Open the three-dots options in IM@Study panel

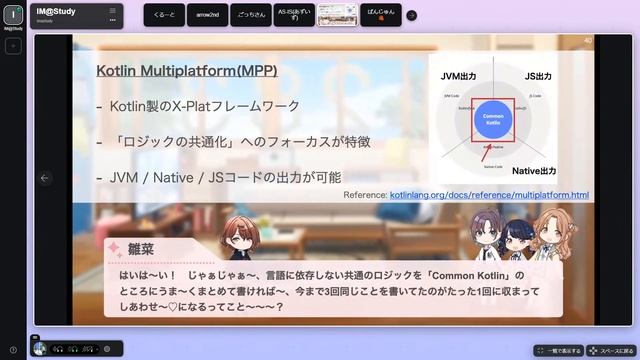pyautogui.click(x=112, y=20)
